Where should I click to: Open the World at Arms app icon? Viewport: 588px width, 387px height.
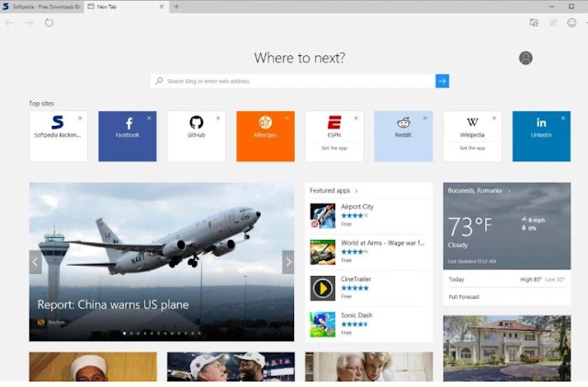pyautogui.click(x=322, y=252)
